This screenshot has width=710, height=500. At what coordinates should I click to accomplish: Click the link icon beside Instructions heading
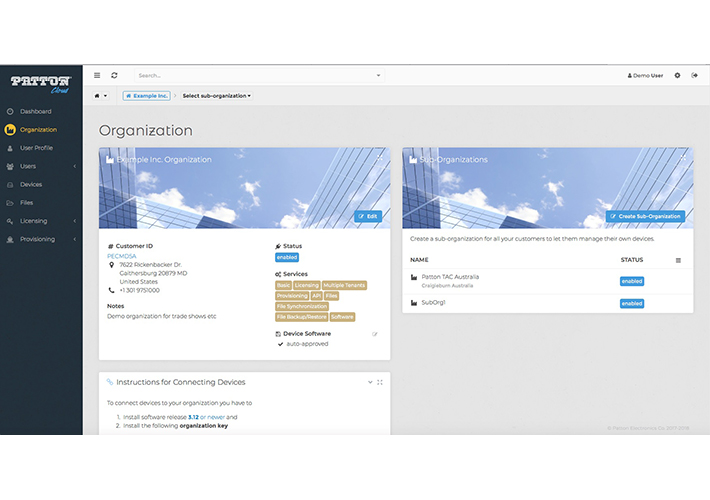110,382
